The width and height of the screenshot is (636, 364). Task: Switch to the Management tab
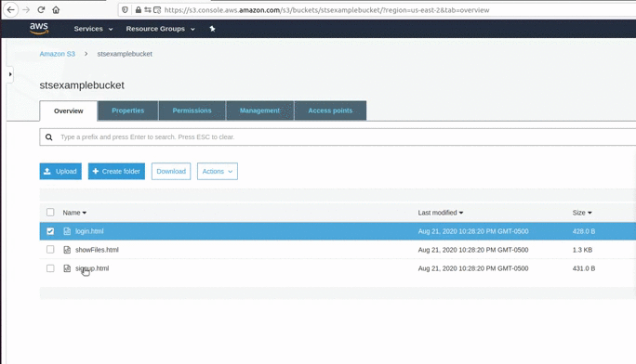259,110
